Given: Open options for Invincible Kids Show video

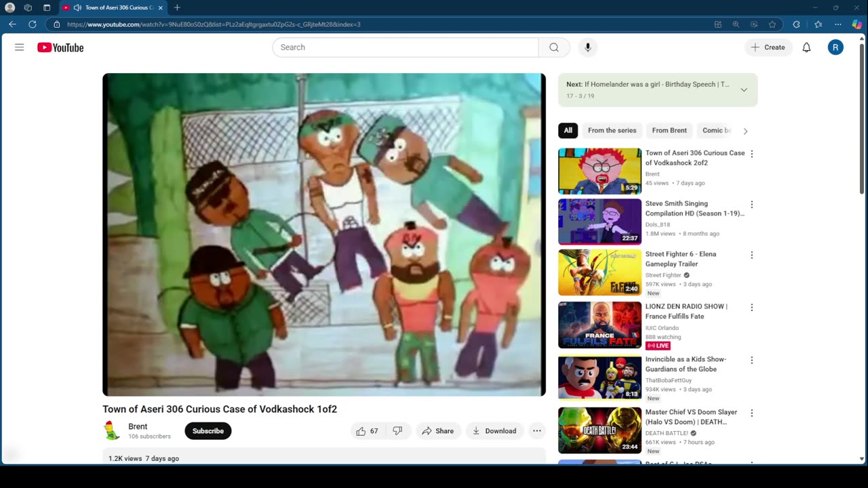Looking at the screenshot, I should pyautogui.click(x=751, y=361).
